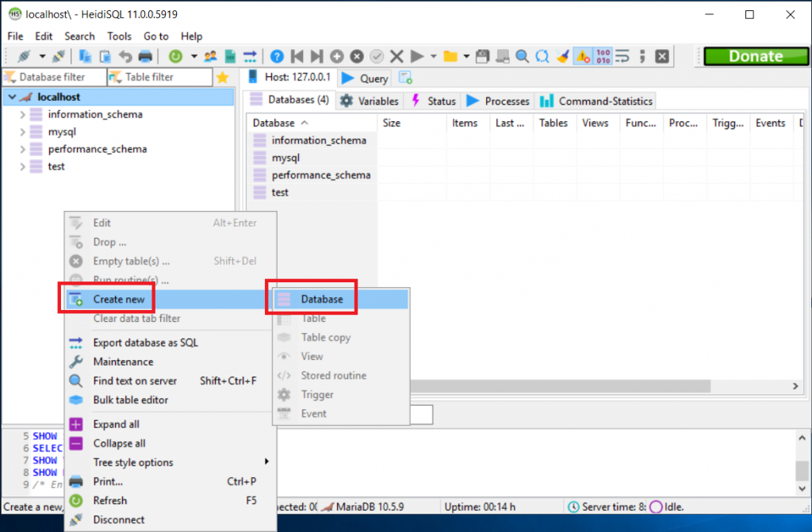Choose Database from Create new submenu
812x532 pixels.
pyautogui.click(x=341, y=300)
